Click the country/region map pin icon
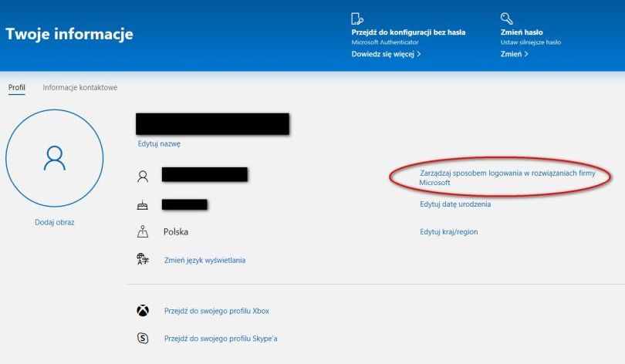 (143, 231)
